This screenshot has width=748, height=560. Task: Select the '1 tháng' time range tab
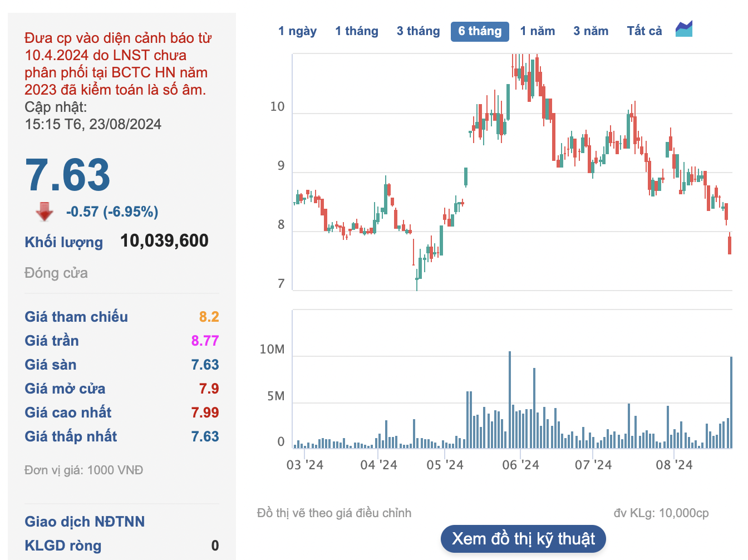357,31
